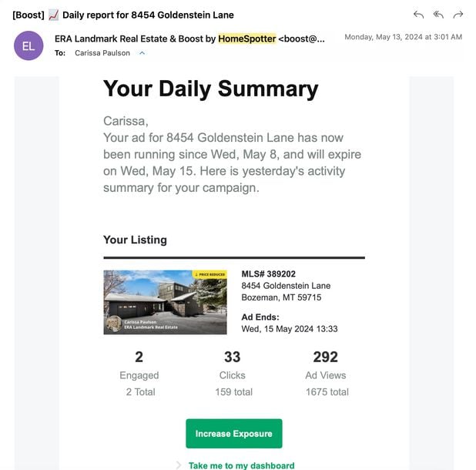This screenshot has height=470, width=476.
Task: Click recipient name Carissa Paulson
Action: point(102,53)
